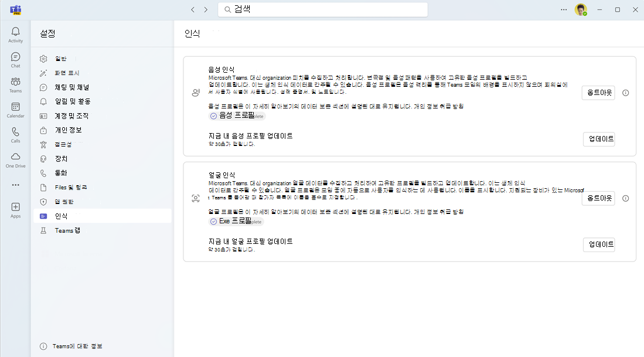The width and height of the screenshot is (644, 357).
Task: Select 인식 settings category
Action: (103, 216)
